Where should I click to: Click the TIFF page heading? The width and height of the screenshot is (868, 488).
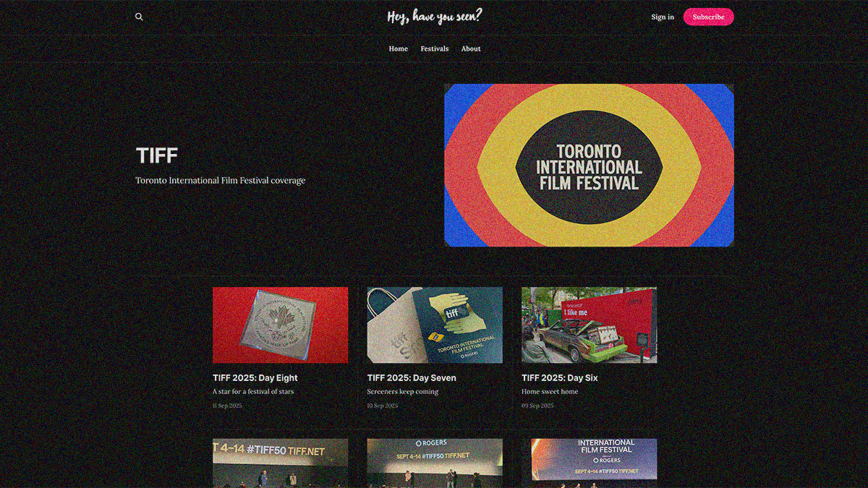(x=157, y=155)
